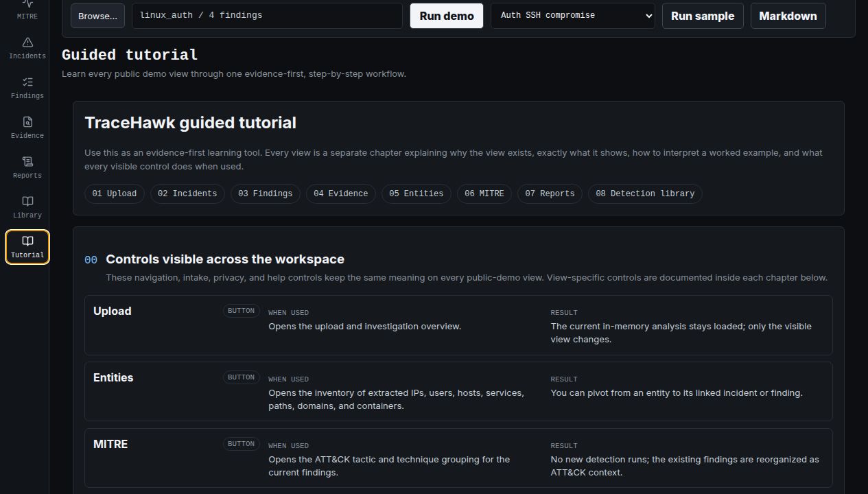Click the TraceHawk guided tutorial heading
868x494 pixels.
tap(191, 123)
